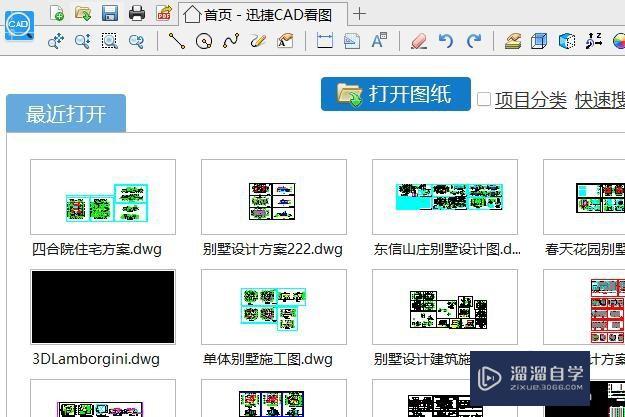Viewport: 625px width, 417px height.
Task: Select the linear dimension measure tool
Action: (x=325, y=41)
